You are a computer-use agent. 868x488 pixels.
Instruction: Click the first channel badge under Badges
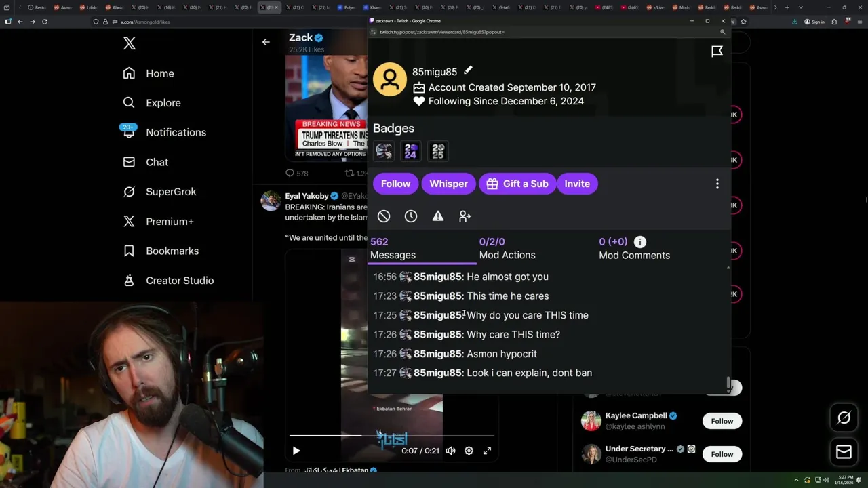coord(384,151)
